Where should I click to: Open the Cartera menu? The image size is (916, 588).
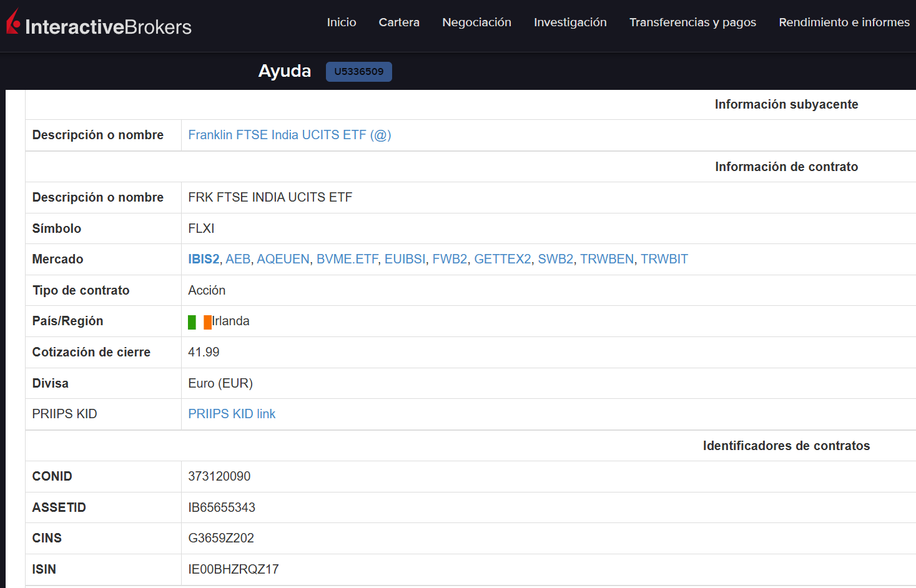[x=399, y=22]
